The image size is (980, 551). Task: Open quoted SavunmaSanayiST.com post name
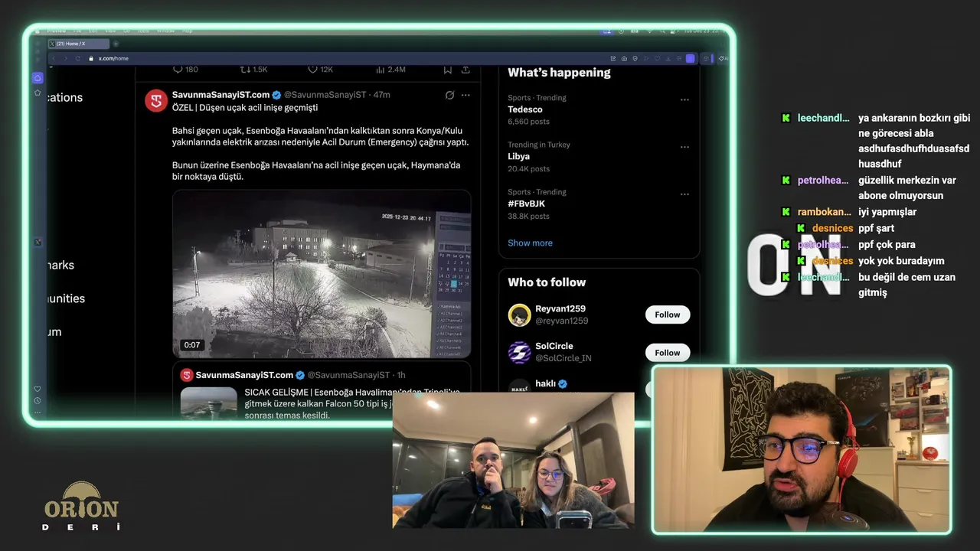[x=244, y=375]
